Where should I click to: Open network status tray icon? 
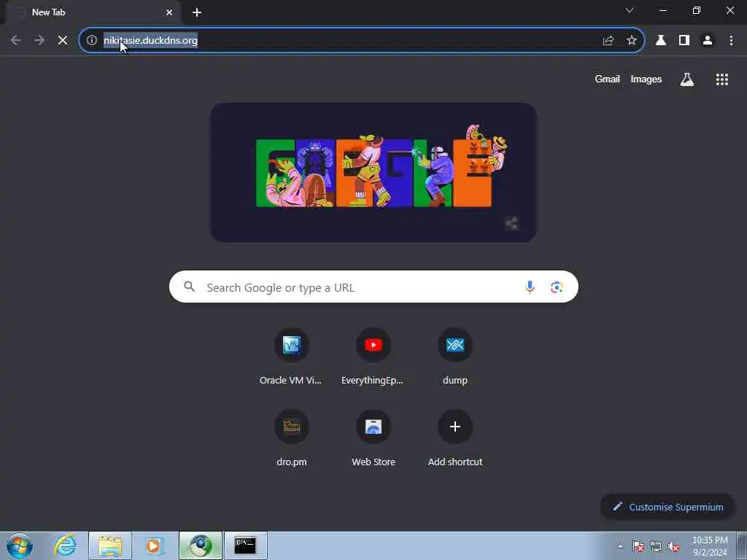coord(656,546)
